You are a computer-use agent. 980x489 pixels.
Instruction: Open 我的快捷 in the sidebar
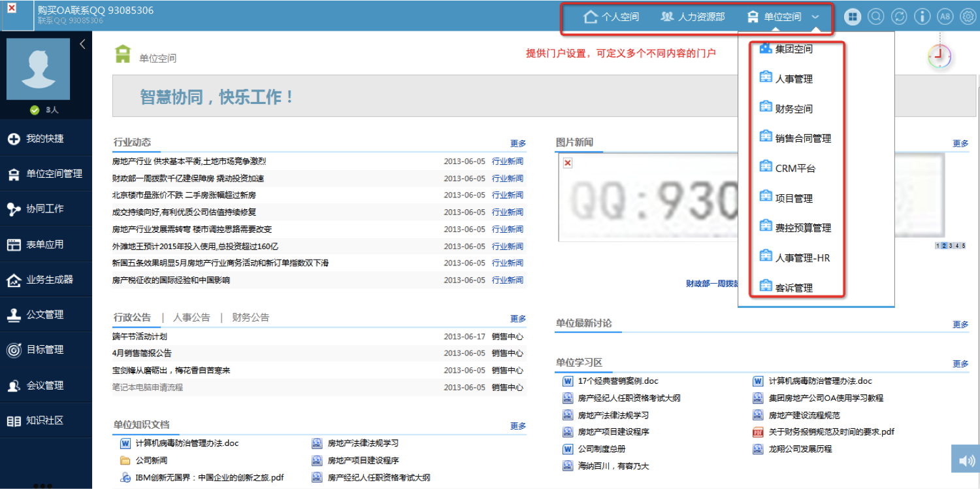pyautogui.click(x=44, y=139)
